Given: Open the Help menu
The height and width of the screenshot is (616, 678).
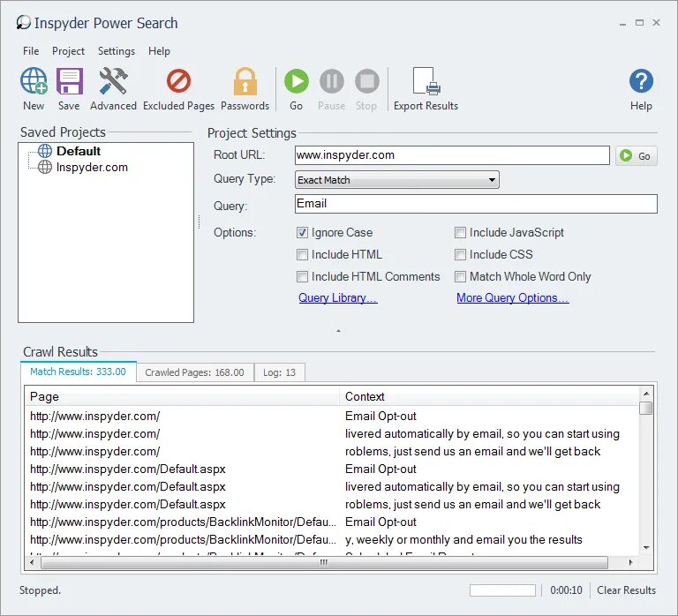Looking at the screenshot, I should pyautogui.click(x=159, y=51).
